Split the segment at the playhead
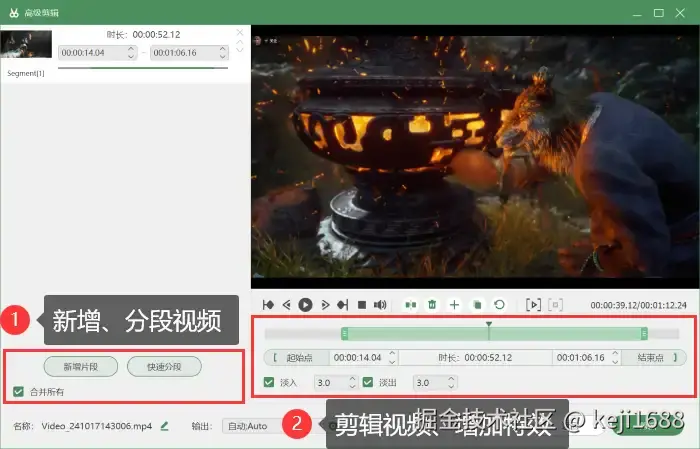The width and height of the screenshot is (700, 449). [x=411, y=305]
